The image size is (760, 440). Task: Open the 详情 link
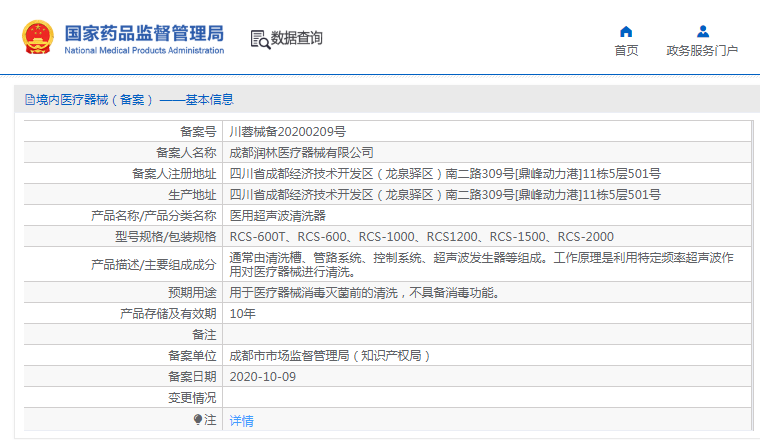click(241, 421)
